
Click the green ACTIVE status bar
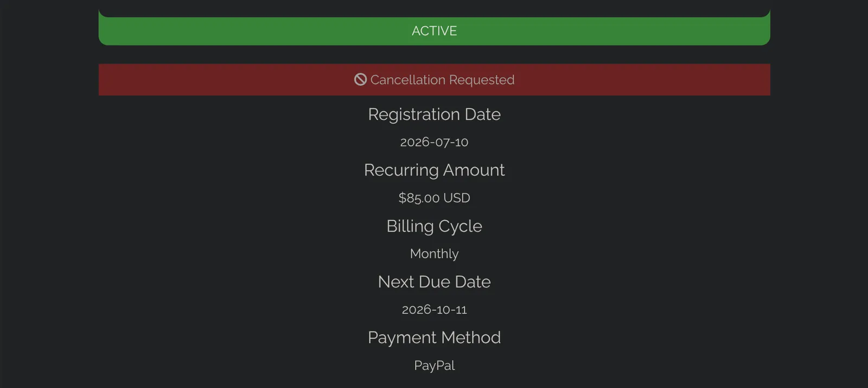point(434,31)
